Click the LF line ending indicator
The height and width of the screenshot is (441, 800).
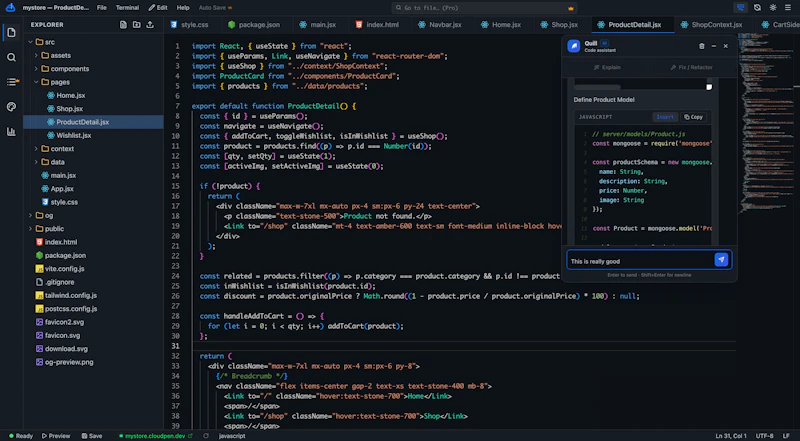coord(786,436)
